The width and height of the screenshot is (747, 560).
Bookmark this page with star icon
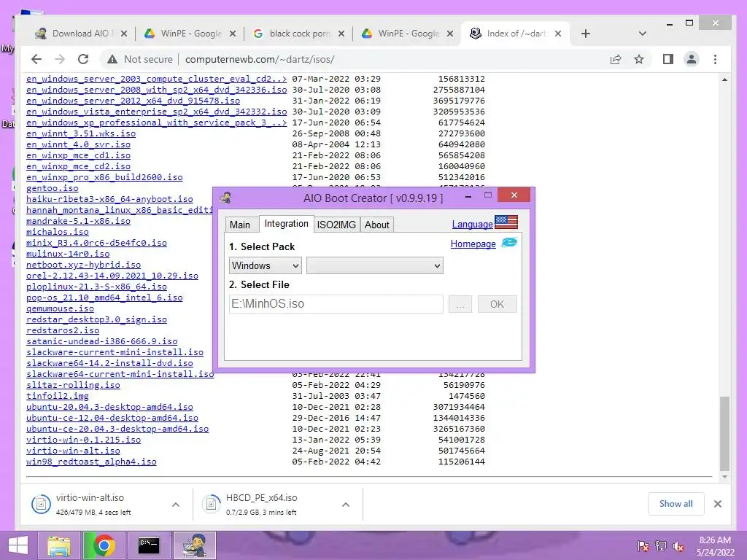click(x=639, y=59)
